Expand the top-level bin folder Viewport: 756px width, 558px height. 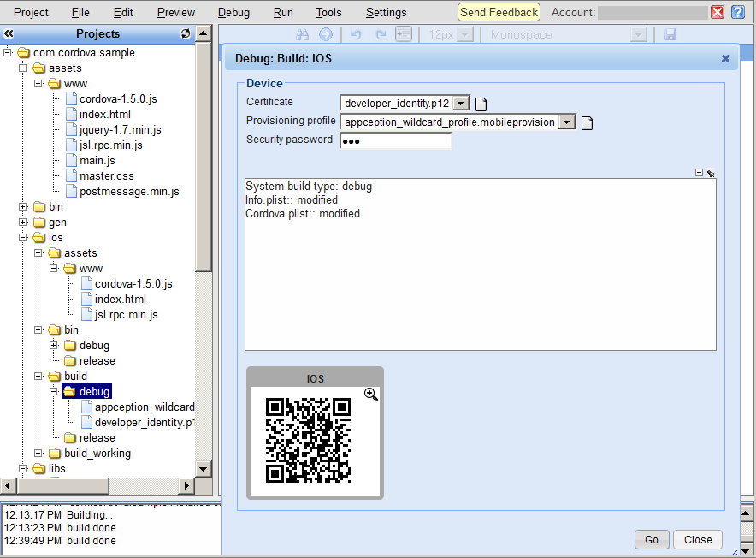22,206
